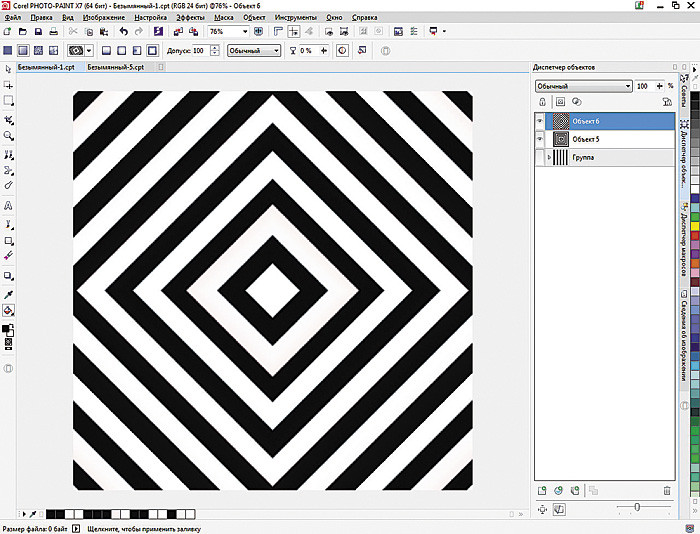The image size is (700, 534).
Task: Select the Rectangle Mask tool
Action: pyautogui.click(x=8, y=101)
